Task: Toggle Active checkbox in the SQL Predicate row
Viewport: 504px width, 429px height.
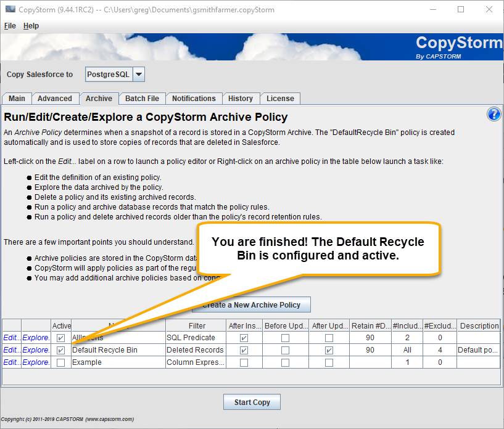Action: click(x=60, y=338)
